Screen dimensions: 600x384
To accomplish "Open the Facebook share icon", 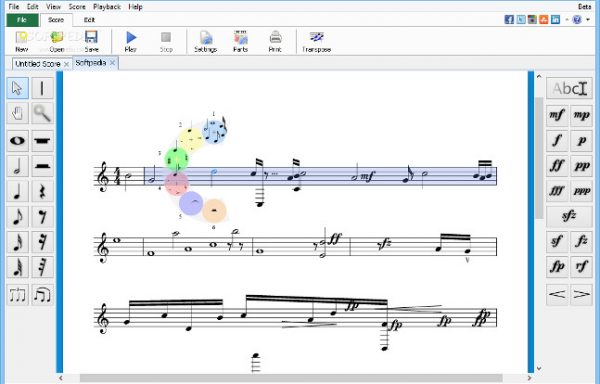I will pos(509,20).
